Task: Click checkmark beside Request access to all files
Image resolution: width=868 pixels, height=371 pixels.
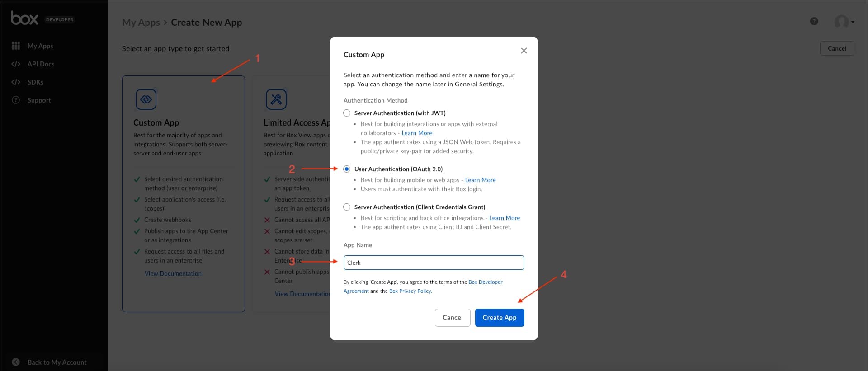Action: tap(137, 252)
